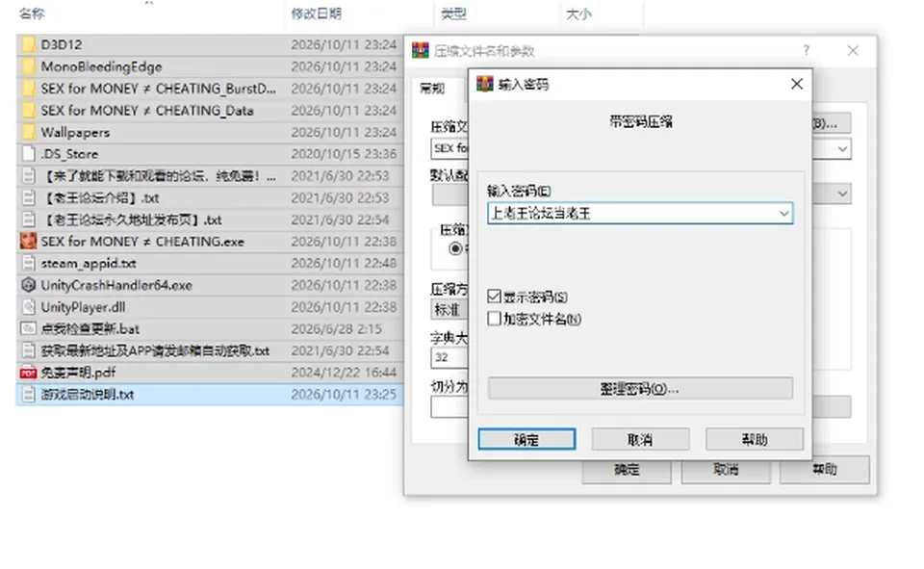Open 帮助 in the 输入密码 dialog
Image resolution: width=924 pixels, height=569 pixels.
click(755, 439)
